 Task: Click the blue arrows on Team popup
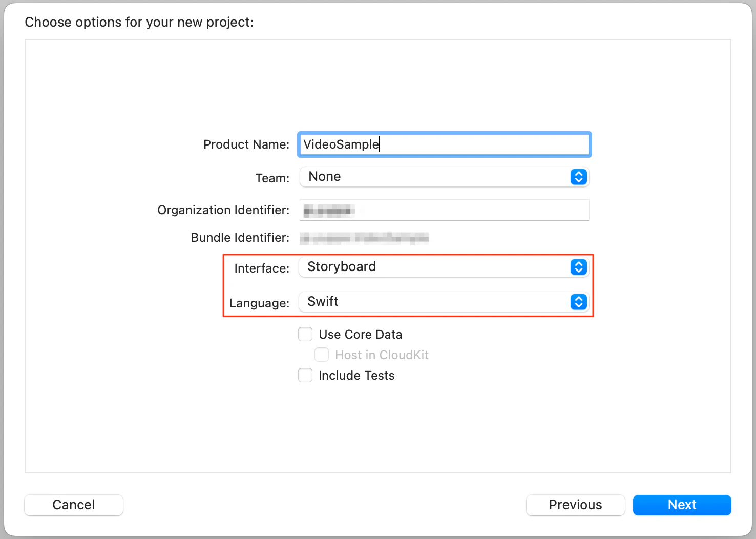[x=578, y=177]
